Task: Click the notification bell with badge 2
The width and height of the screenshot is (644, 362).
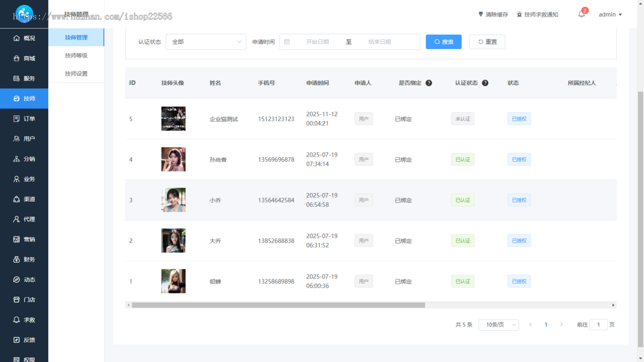Action: pyautogui.click(x=581, y=14)
